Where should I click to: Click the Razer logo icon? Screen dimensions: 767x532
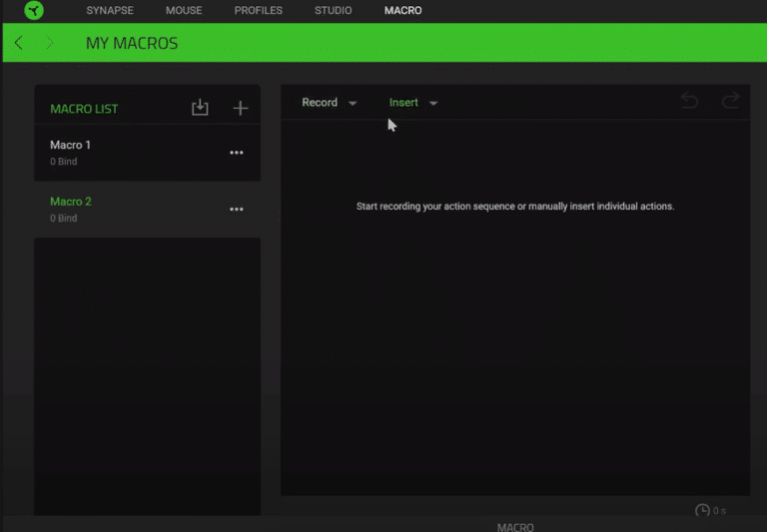tap(34, 11)
